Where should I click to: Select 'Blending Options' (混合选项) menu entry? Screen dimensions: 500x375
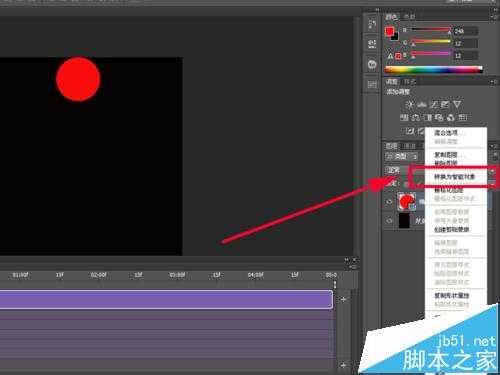click(446, 133)
